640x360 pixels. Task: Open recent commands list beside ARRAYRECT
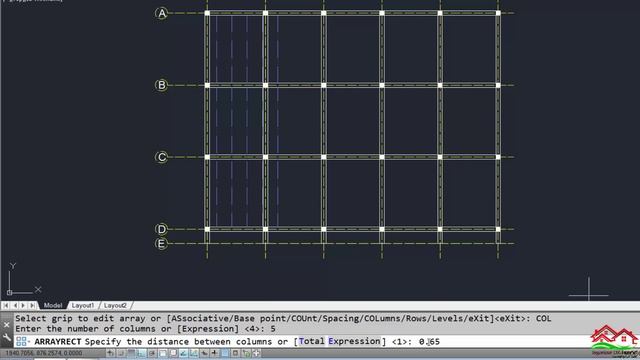pyautogui.click(x=22, y=341)
